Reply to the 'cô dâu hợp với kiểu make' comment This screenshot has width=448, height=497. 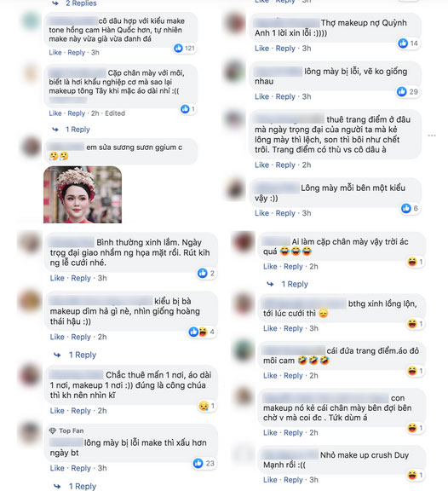tap(77, 52)
